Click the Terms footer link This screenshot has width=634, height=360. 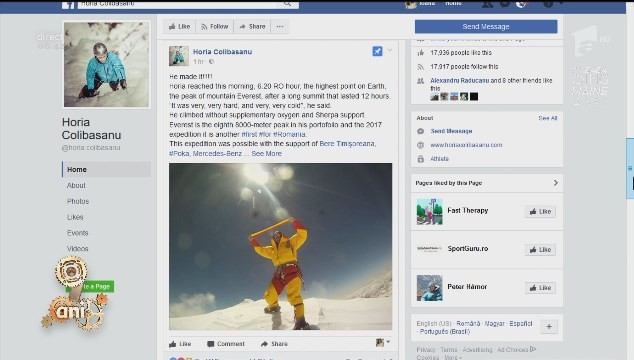click(448, 349)
